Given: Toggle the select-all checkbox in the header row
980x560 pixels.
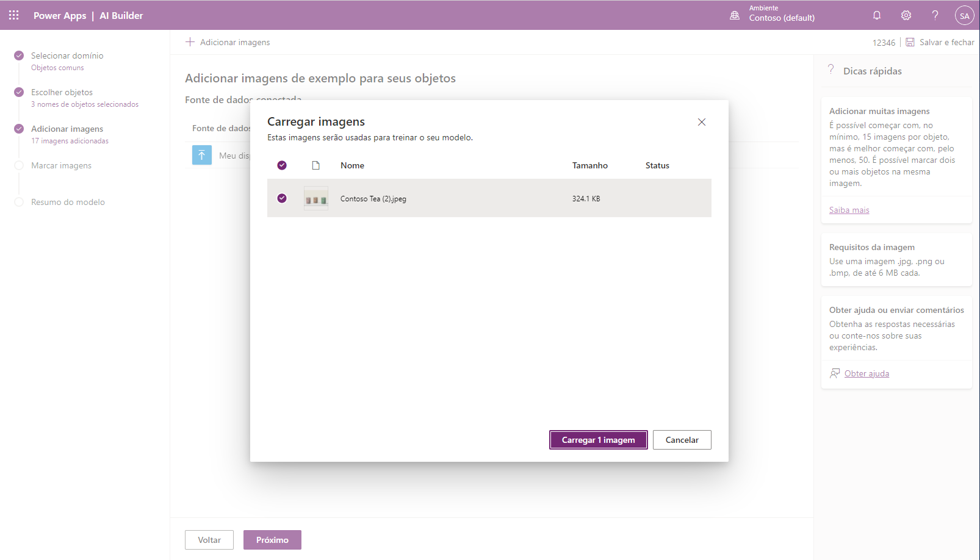Looking at the screenshot, I should [x=282, y=165].
